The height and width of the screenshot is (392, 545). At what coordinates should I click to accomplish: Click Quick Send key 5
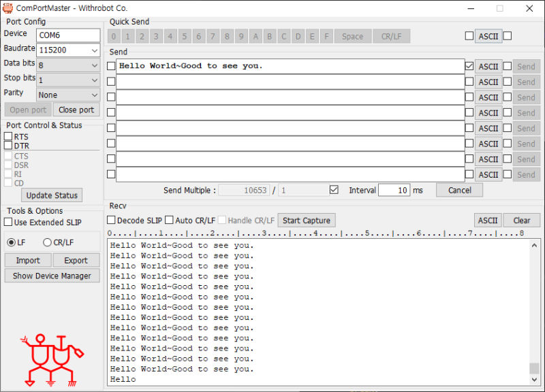(185, 37)
